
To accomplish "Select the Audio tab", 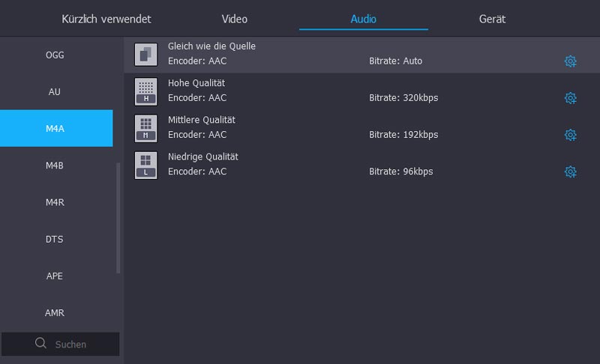I will [364, 19].
